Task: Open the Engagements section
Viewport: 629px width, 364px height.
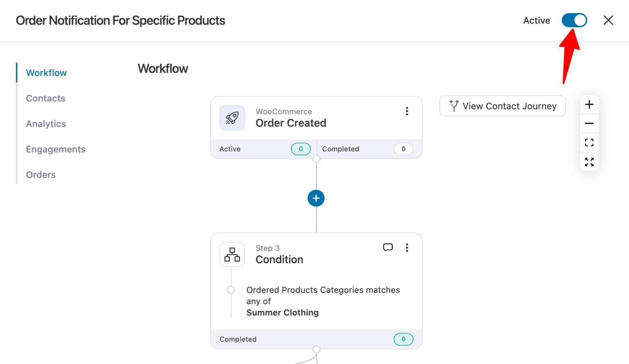Action: 56,149
